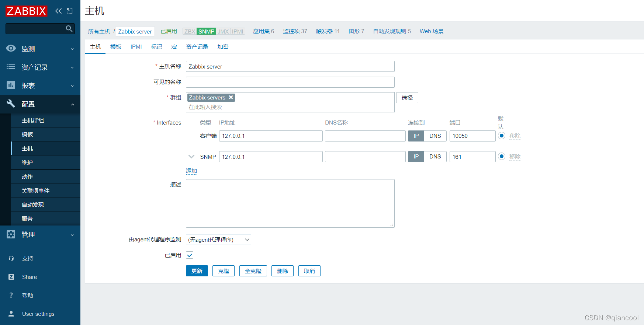Click the 删除 button
The width and height of the screenshot is (644, 325).
[283, 271]
